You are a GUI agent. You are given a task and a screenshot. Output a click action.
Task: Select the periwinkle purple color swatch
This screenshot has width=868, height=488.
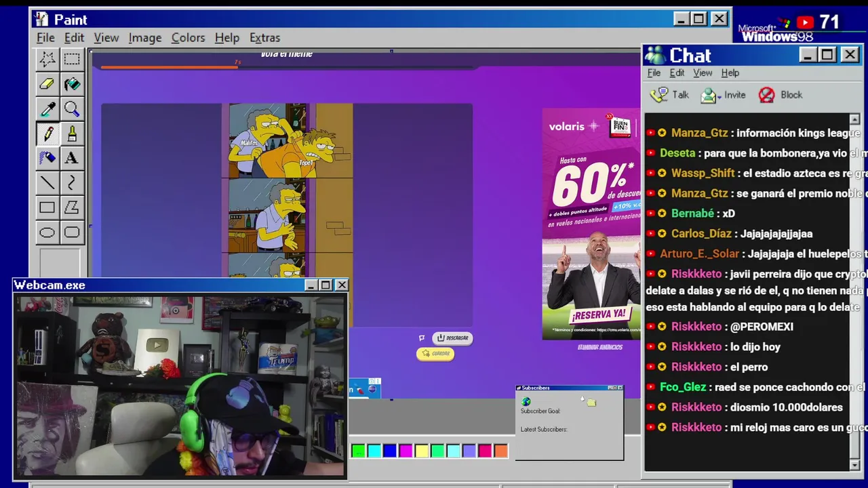(x=469, y=451)
